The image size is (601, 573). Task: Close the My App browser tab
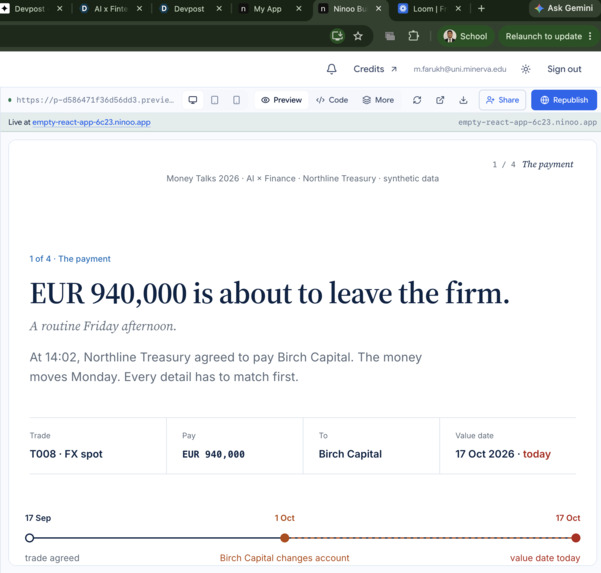(x=299, y=8)
